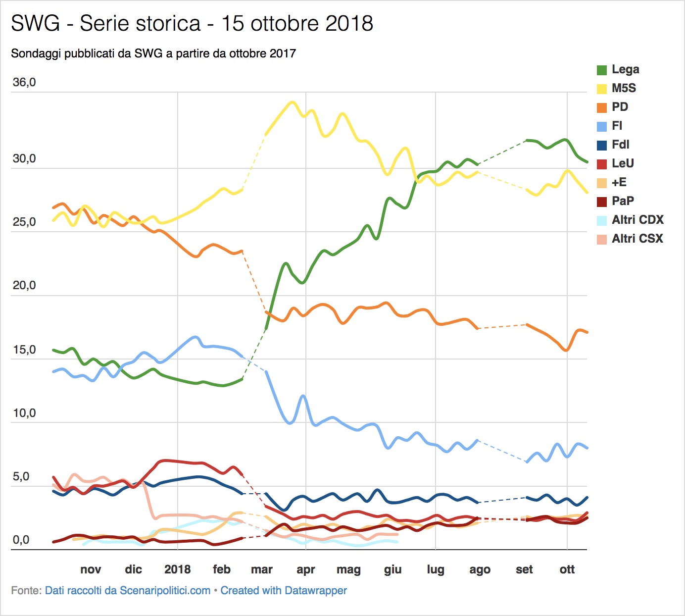Click the Altri CSX legend label

(x=637, y=238)
